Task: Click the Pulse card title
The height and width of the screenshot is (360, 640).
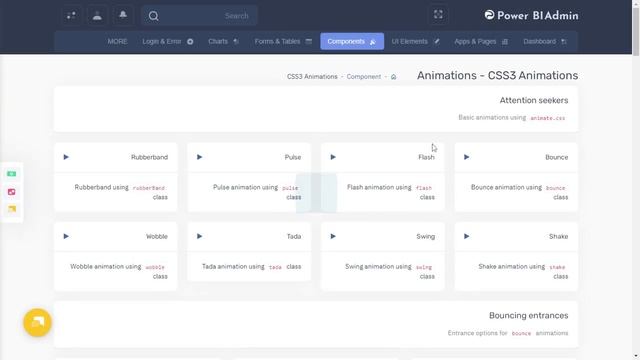Action: pos(293,157)
